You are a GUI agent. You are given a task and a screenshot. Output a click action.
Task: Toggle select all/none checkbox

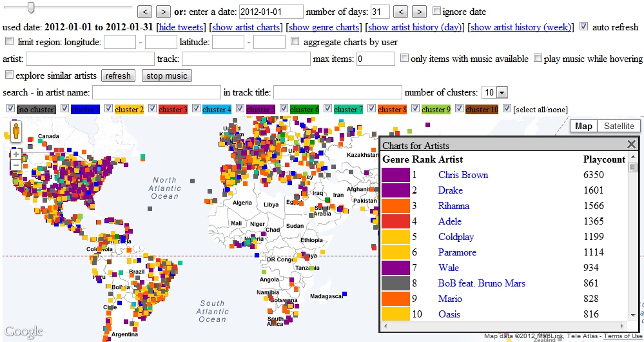coord(507,108)
